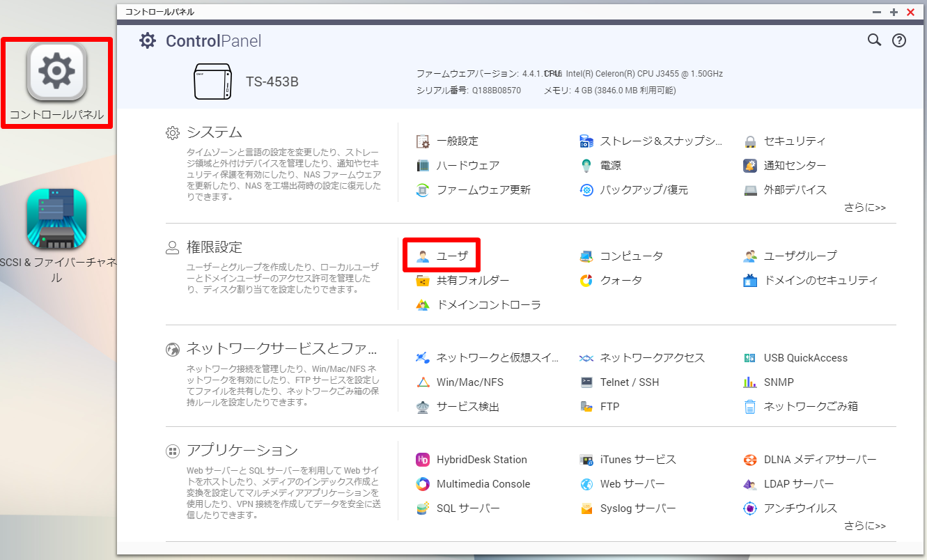The height and width of the screenshot is (560, 927).
Task: Click the サービス検出 icon
Action: pos(423,407)
